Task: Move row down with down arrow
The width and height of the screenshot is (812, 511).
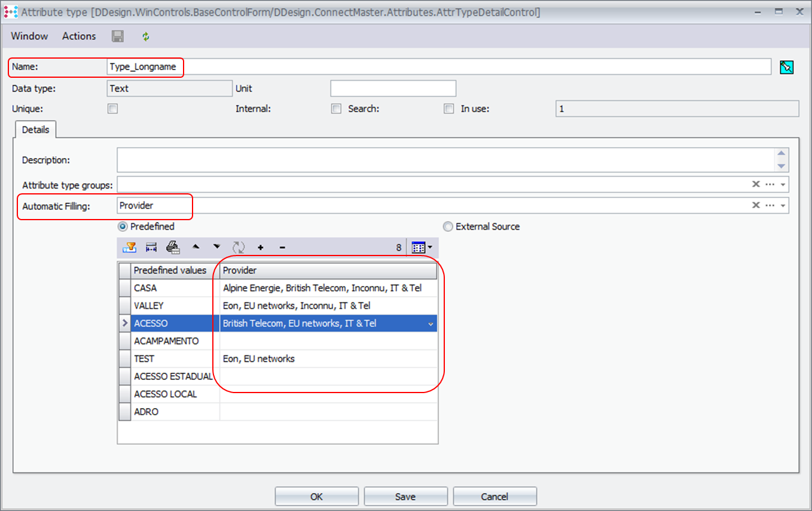Action: [x=216, y=247]
